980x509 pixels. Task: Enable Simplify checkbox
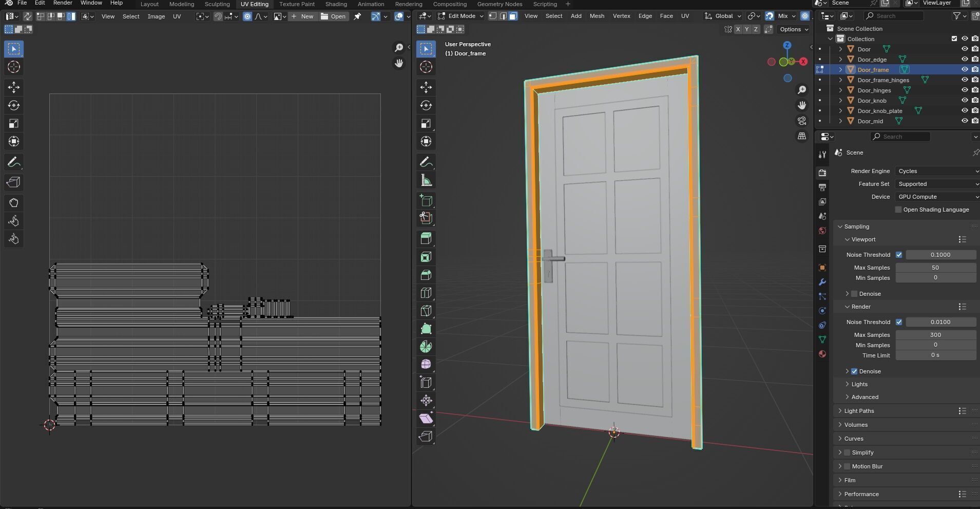coord(847,453)
